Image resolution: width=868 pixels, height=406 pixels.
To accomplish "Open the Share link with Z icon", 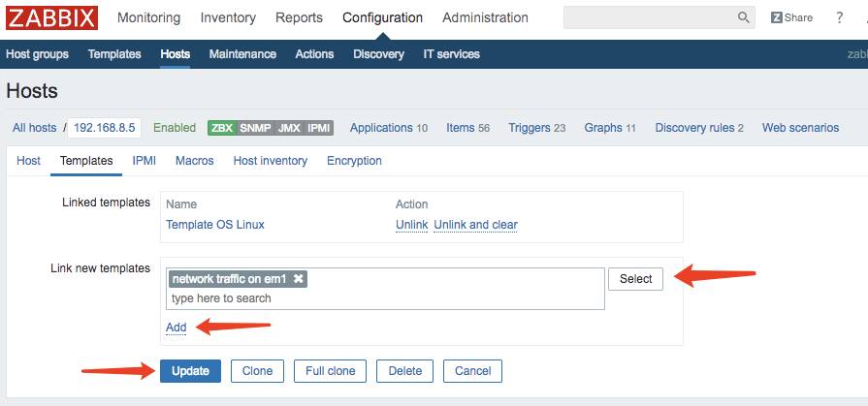I will (x=791, y=17).
